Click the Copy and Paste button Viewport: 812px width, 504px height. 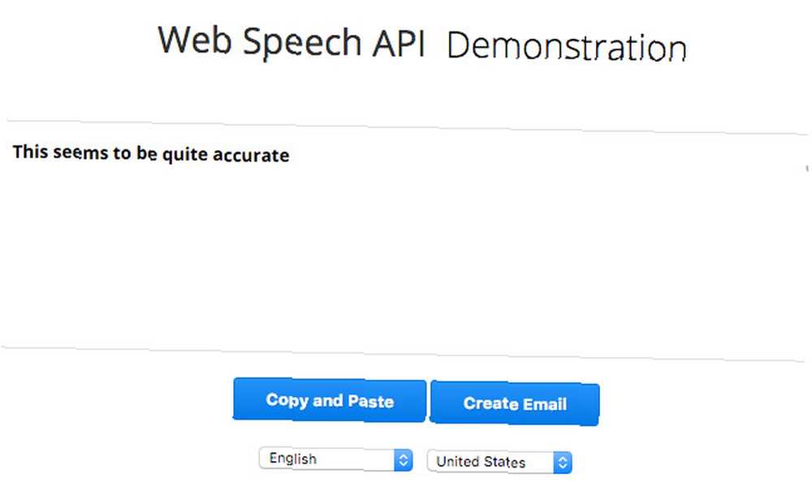tap(330, 399)
